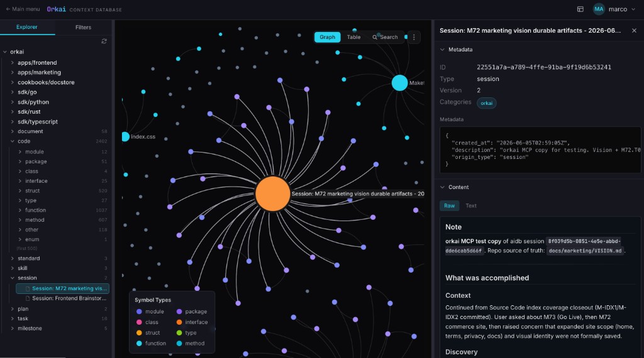Click the Orkai logo text
The width and height of the screenshot is (644, 358).
tap(56, 9)
